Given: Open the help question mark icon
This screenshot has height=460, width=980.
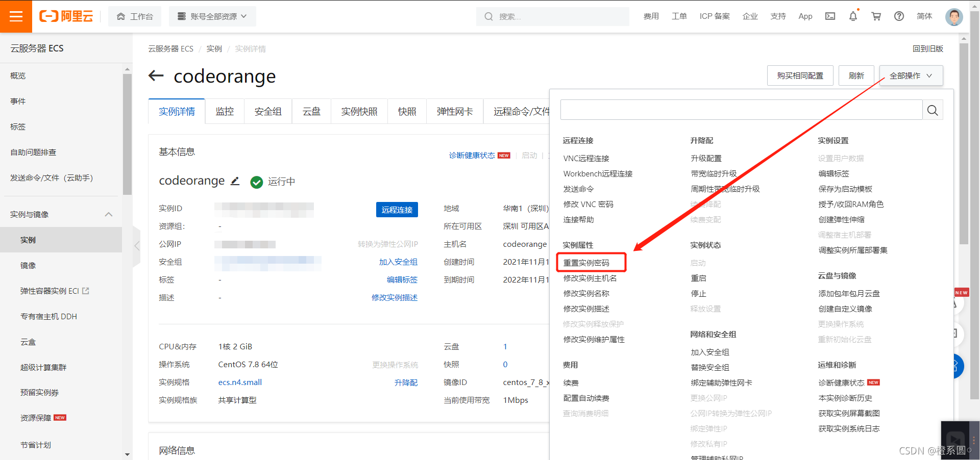Looking at the screenshot, I should [899, 16].
